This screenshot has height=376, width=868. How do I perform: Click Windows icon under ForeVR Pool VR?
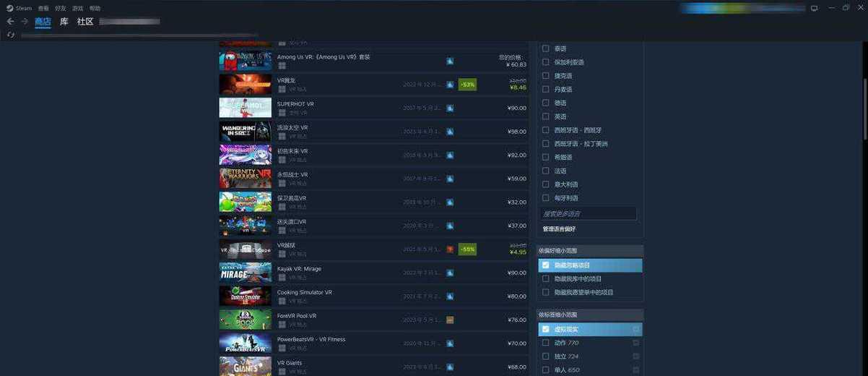[282, 325]
